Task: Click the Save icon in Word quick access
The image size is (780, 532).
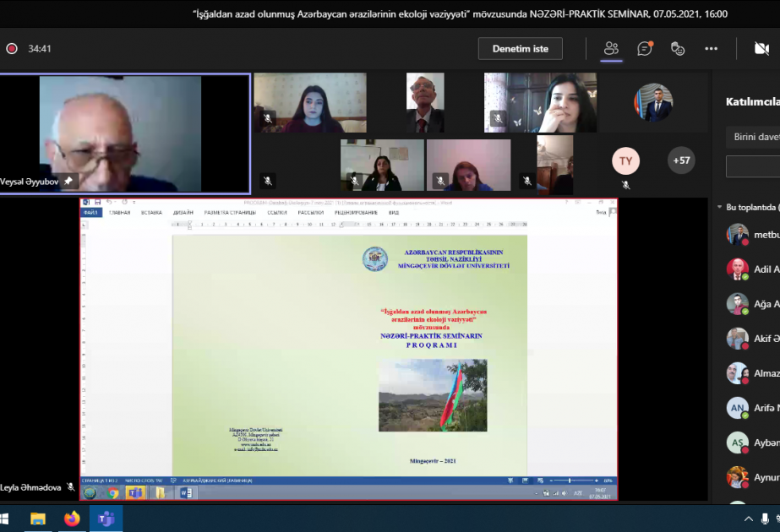Action: [x=97, y=202]
